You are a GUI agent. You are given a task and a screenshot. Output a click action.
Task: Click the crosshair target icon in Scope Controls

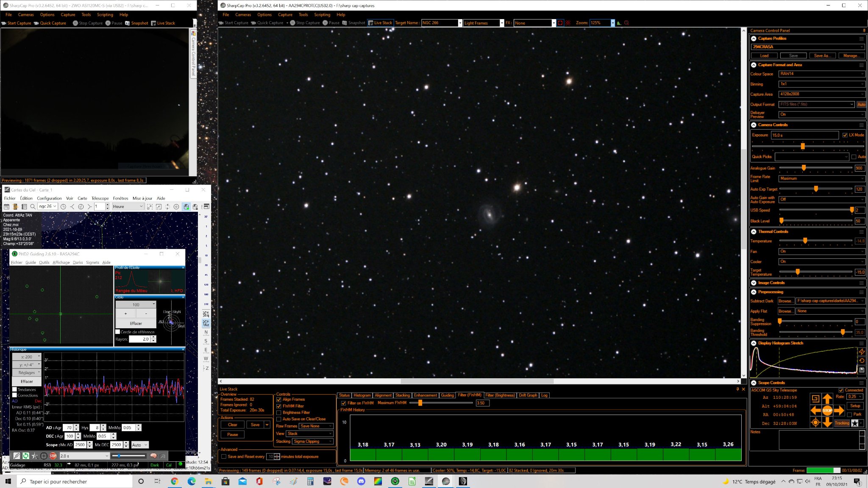click(x=815, y=422)
